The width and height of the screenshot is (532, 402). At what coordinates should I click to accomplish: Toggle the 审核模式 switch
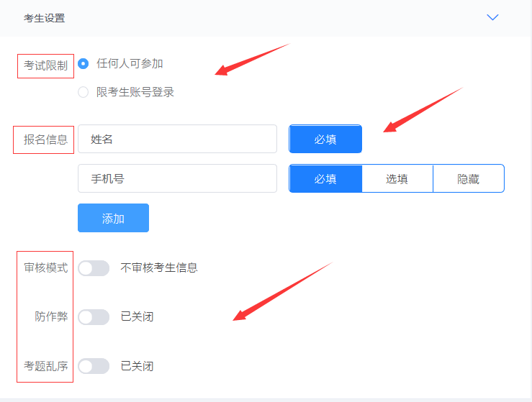[94, 268]
